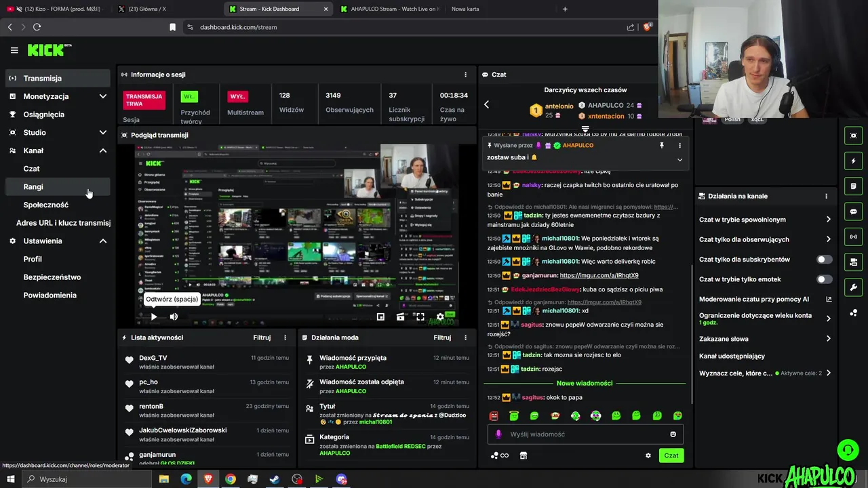Open the Zakazane słowa settings
Image resolution: width=868 pixels, height=488 pixels.
coord(765,339)
